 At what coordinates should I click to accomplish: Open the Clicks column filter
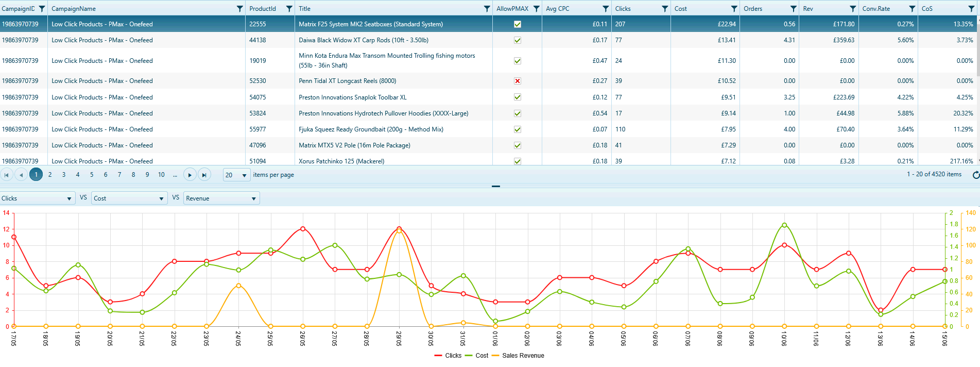(x=665, y=9)
